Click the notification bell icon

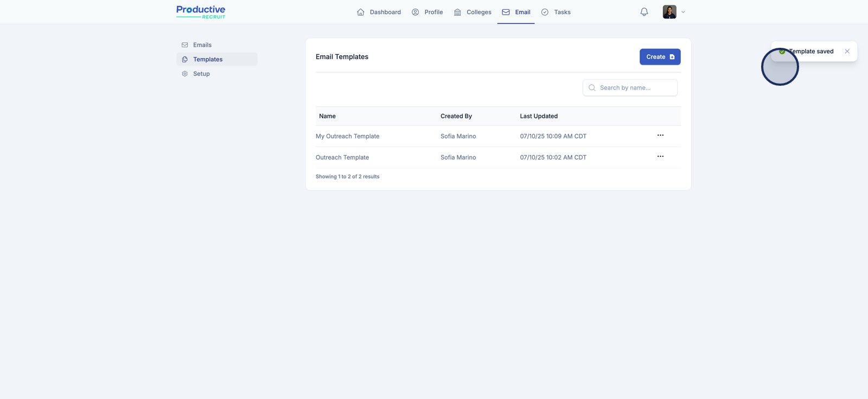pyautogui.click(x=644, y=12)
